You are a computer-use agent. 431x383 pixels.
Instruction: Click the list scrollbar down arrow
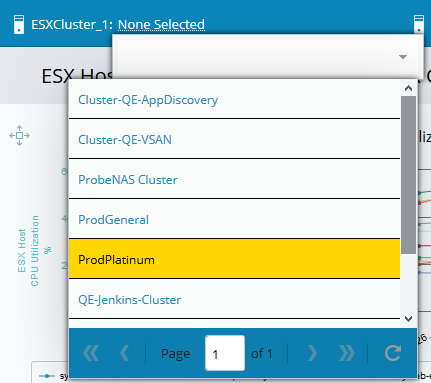[408, 319]
